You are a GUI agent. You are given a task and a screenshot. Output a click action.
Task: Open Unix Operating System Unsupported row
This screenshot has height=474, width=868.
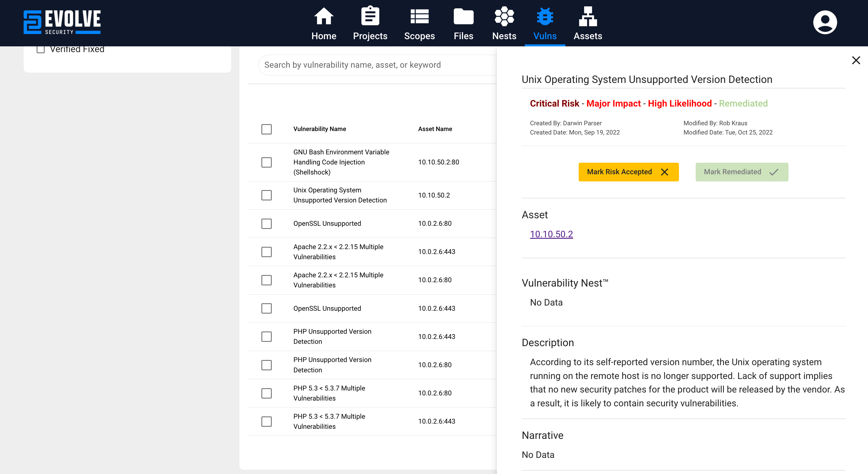[x=340, y=195]
